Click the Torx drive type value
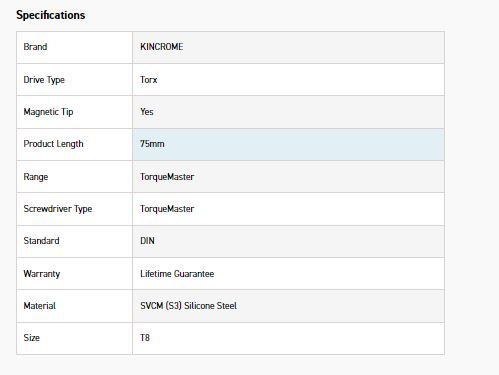The height and width of the screenshot is (375, 499). point(149,80)
